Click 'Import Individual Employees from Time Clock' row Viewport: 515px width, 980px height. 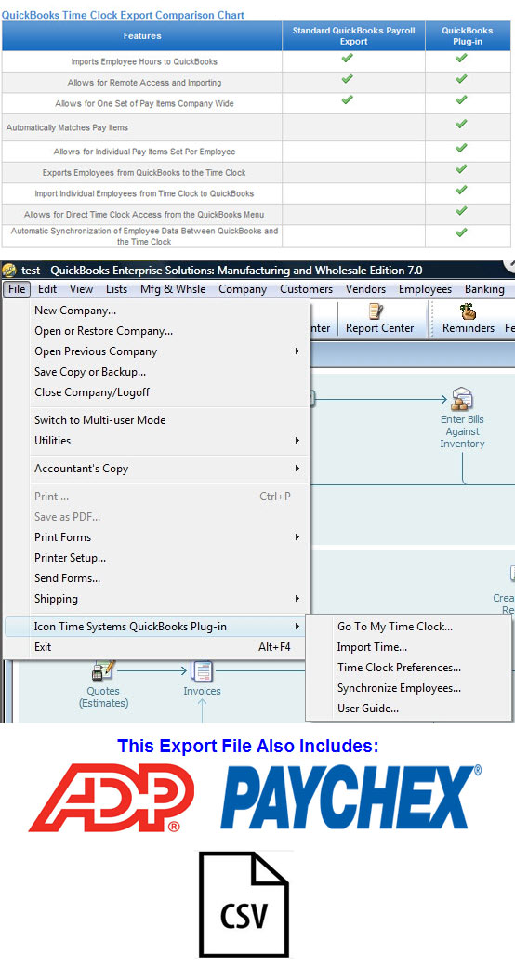pos(144,193)
